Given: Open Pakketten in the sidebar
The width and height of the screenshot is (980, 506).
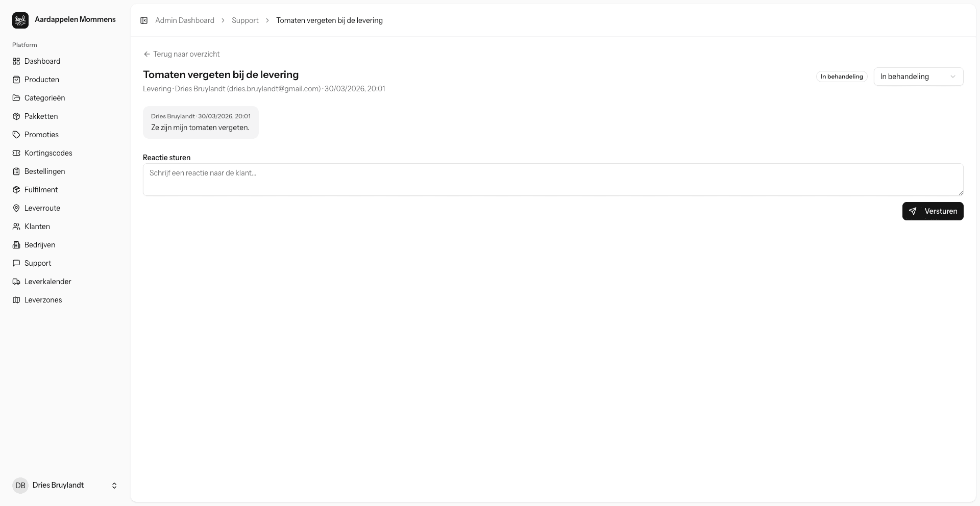Looking at the screenshot, I should [x=65, y=116].
